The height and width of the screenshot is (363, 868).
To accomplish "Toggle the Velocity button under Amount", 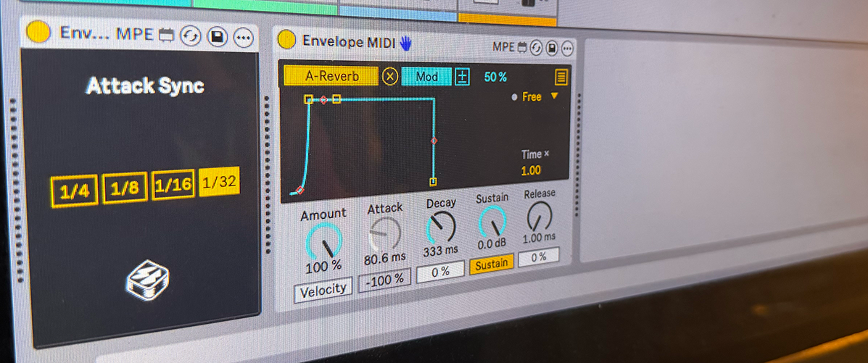I will pos(323,289).
